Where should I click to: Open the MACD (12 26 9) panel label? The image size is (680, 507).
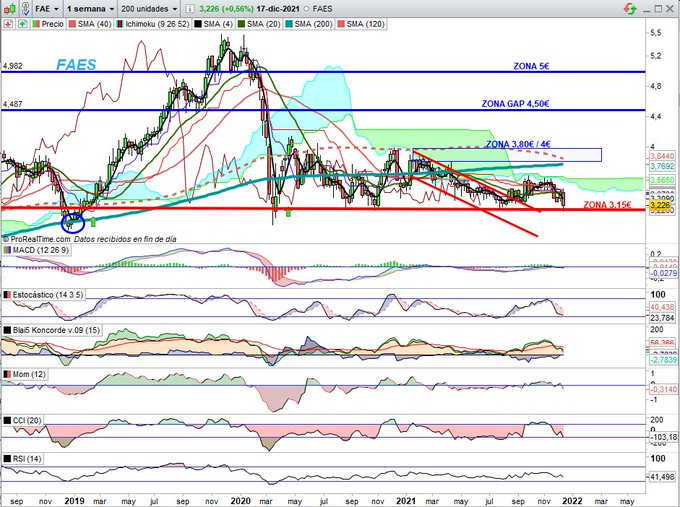40,250
